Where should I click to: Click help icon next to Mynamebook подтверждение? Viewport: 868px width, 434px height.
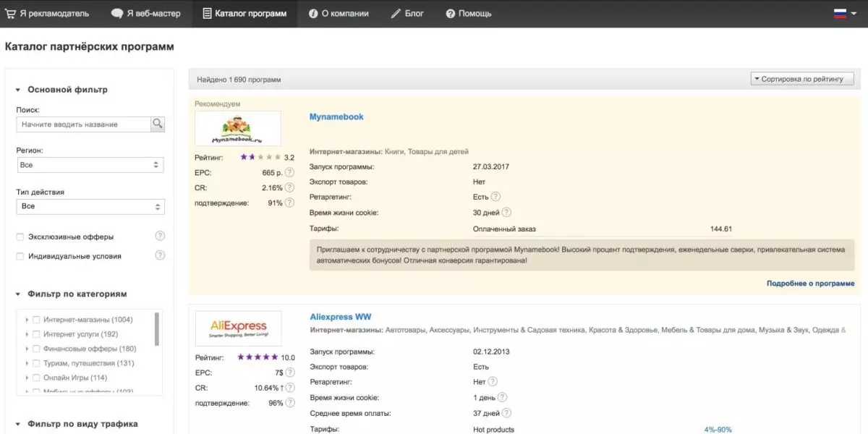[x=290, y=203]
